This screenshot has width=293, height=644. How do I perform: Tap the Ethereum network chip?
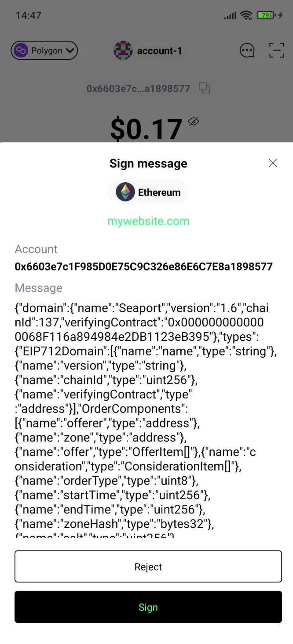pos(148,192)
